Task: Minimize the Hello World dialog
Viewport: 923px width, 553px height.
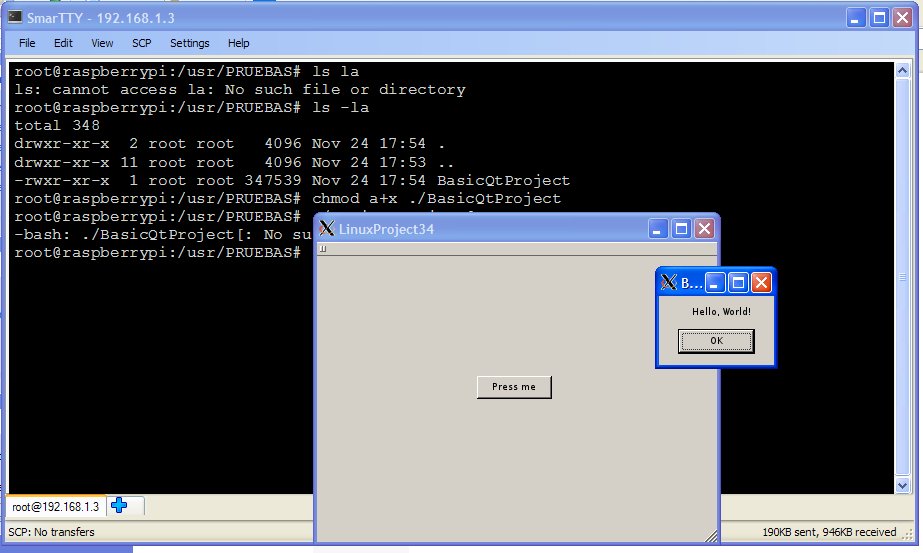Action: coord(715,283)
